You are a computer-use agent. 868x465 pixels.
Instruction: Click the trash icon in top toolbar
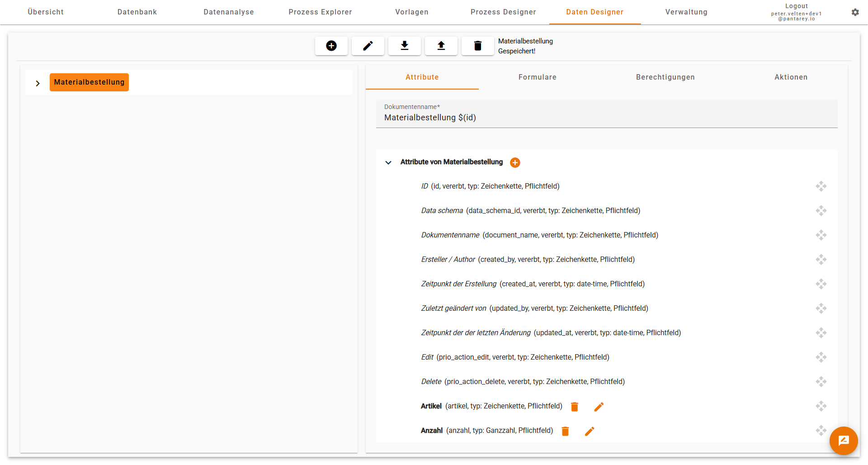(x=477, y=46)
